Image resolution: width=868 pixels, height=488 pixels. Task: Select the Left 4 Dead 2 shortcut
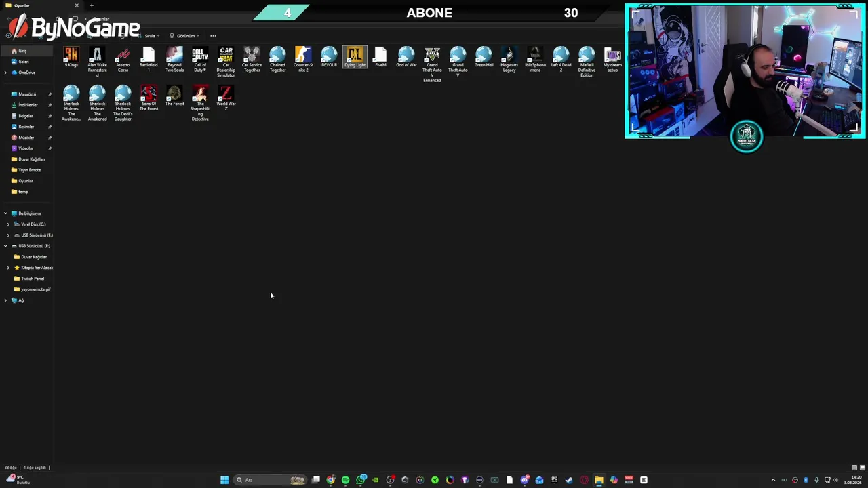561,60
